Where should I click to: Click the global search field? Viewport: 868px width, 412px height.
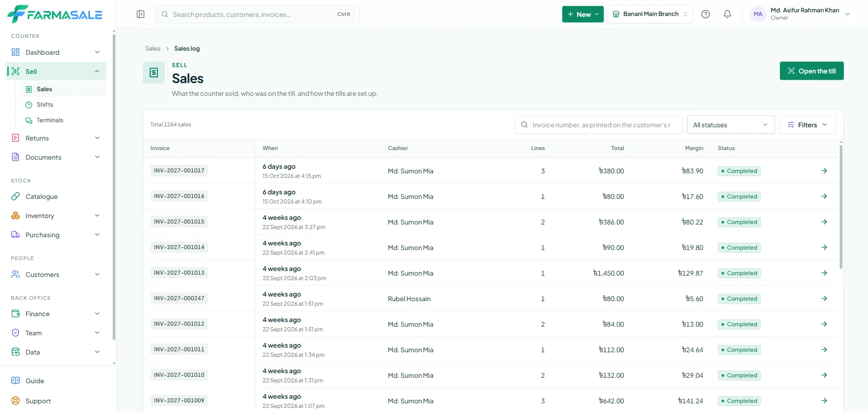(x=257, y=14)
